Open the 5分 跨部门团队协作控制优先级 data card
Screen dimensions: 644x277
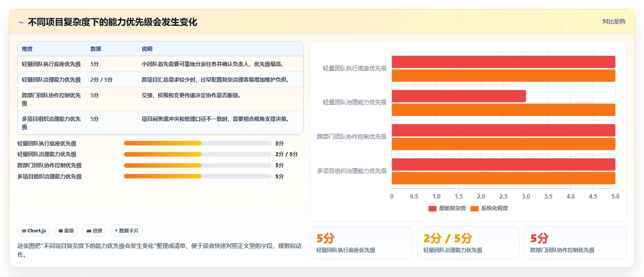point(575,243)
